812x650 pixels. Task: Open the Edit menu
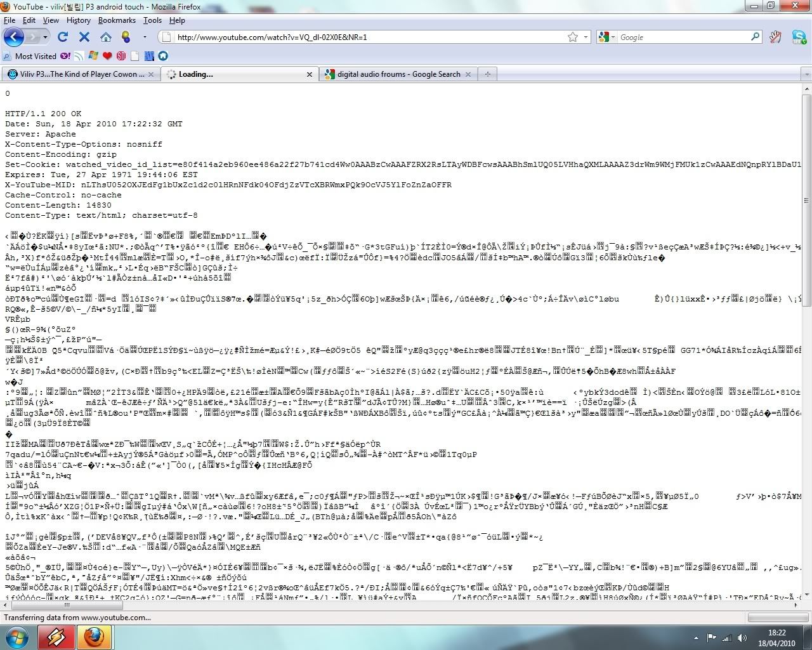click(x=29, y=20)
